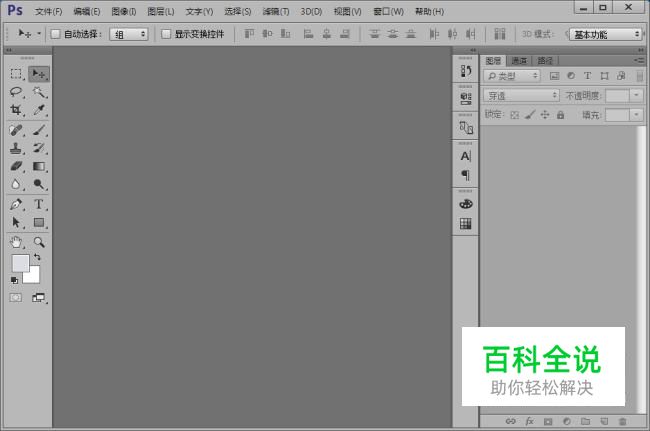Select the Hand tool

click(16, 242)
